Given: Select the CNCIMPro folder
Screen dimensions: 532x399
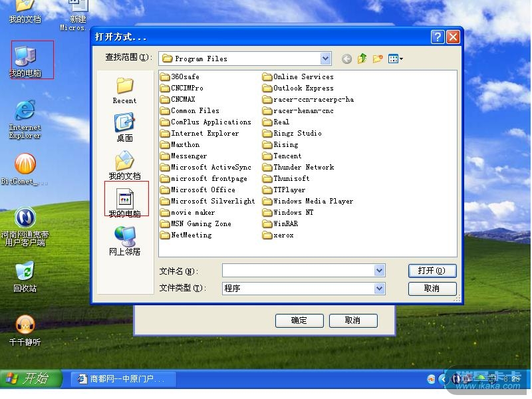Looking at the screenshot, I should (182, 88).
